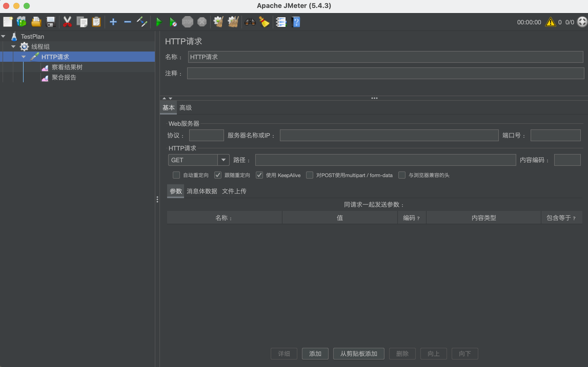
Task: Select 察看结果树 in the tree
Action: click(67, 67)
